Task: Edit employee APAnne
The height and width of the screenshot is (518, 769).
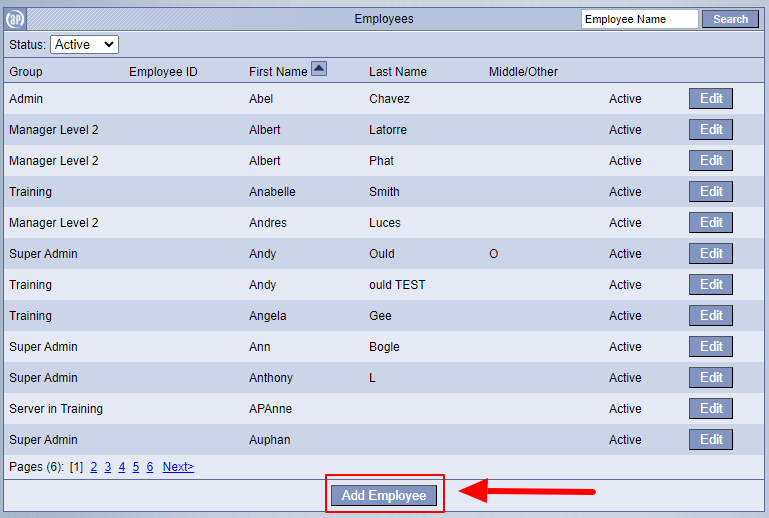Action: (x=711, y=408)
